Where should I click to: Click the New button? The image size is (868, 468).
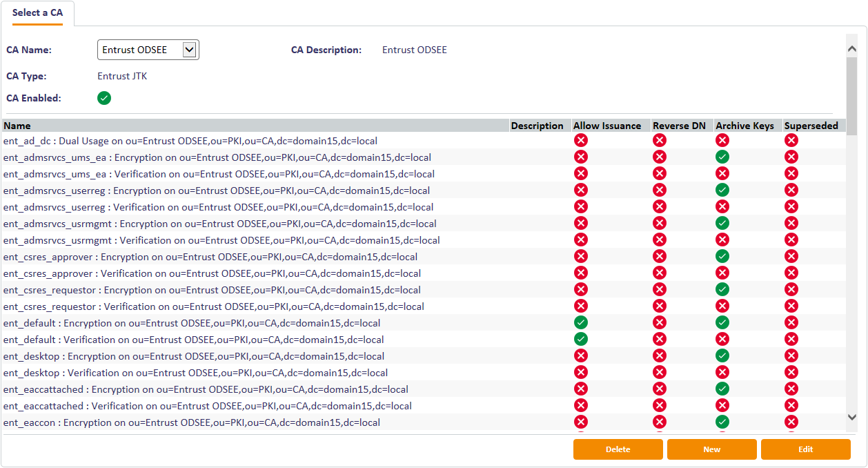tap(712, 449)
